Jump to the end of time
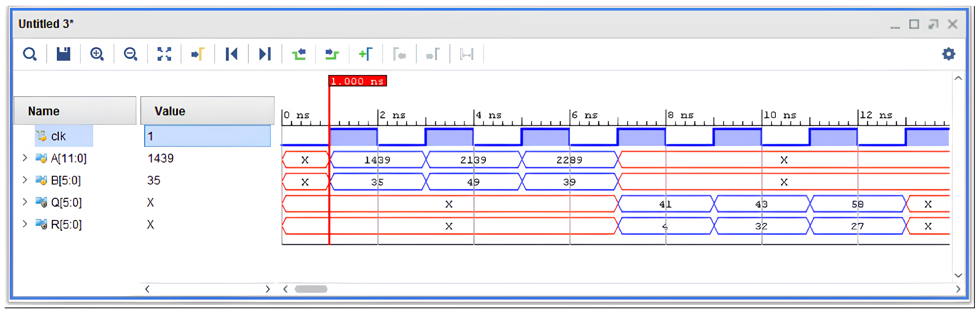The height and width of the screenshot is (315, 980). tap(265, 54)
